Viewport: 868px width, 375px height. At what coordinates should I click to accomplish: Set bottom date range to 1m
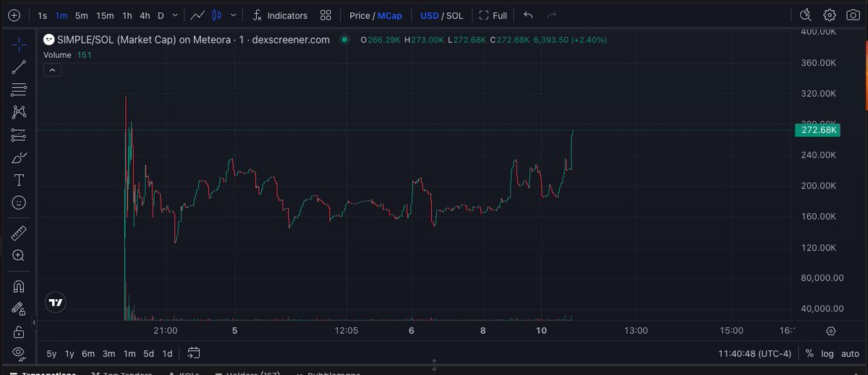(x=129, y=353)
